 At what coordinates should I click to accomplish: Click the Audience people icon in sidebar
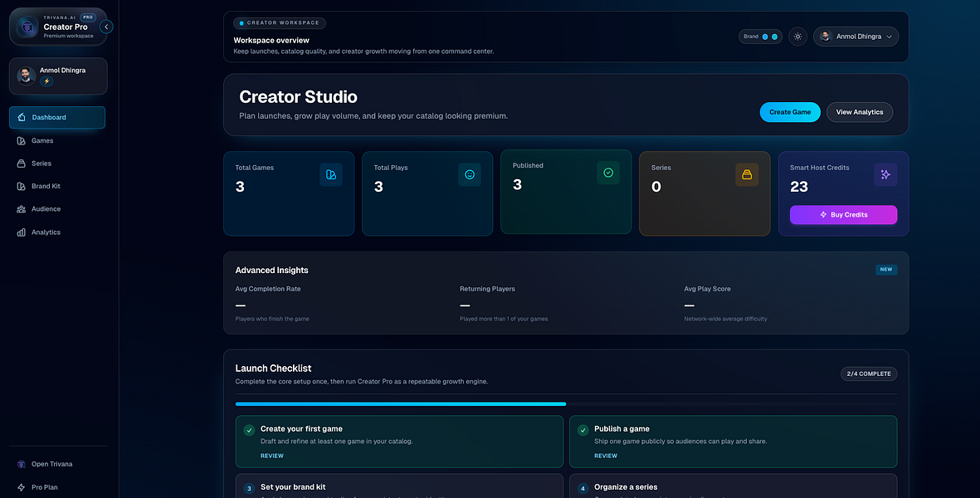coord(22,209)
